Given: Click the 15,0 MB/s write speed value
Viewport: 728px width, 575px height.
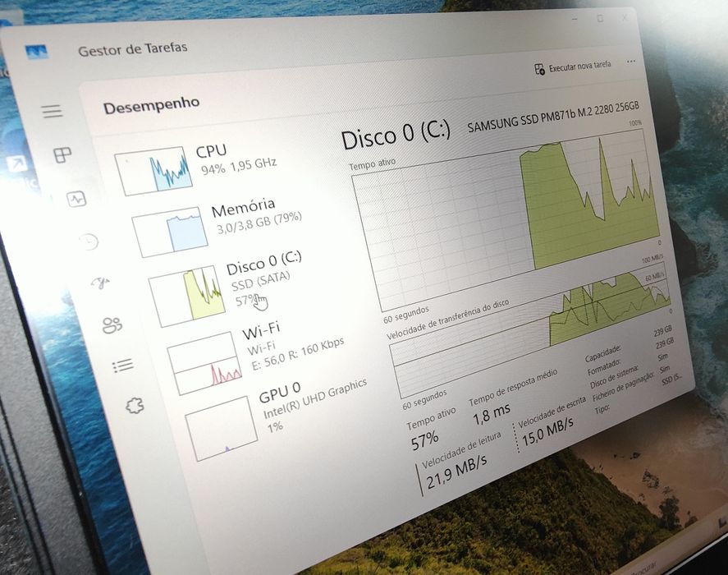Looking at the screenshot, I should tap(548, 430).
